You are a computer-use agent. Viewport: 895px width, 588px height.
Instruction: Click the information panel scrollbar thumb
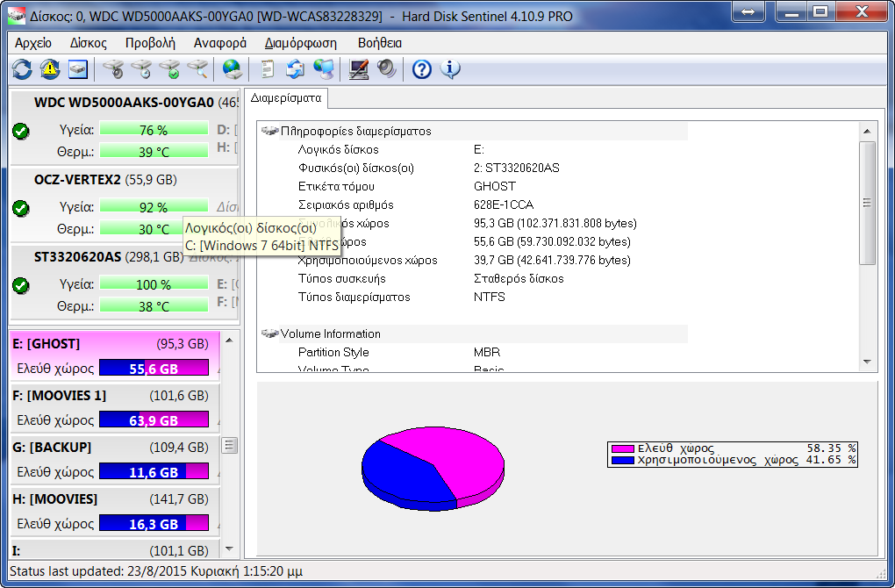pyautogui.click(x=867, y=204)
